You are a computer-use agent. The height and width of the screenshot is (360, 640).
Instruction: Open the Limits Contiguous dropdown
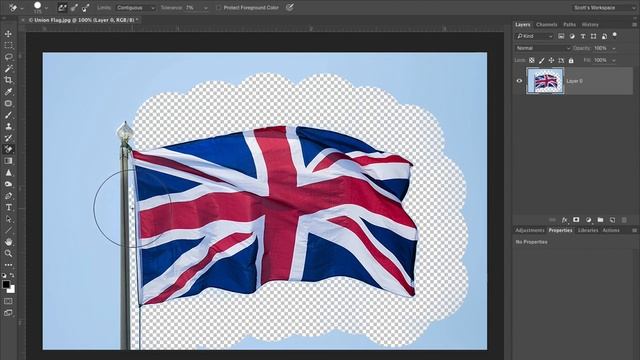[x=136, y=8]
